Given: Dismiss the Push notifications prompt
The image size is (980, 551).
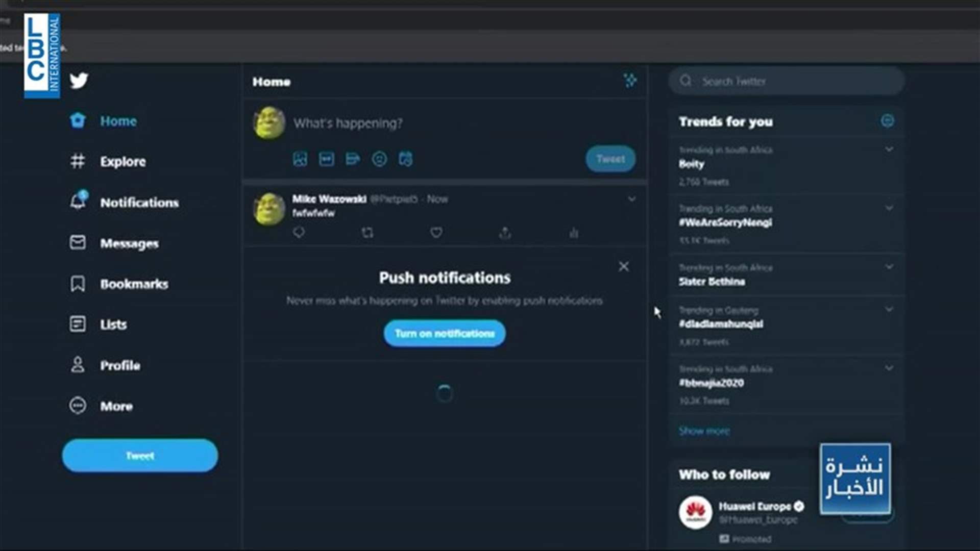Looking at the screenshot, I should coord(624,266).
